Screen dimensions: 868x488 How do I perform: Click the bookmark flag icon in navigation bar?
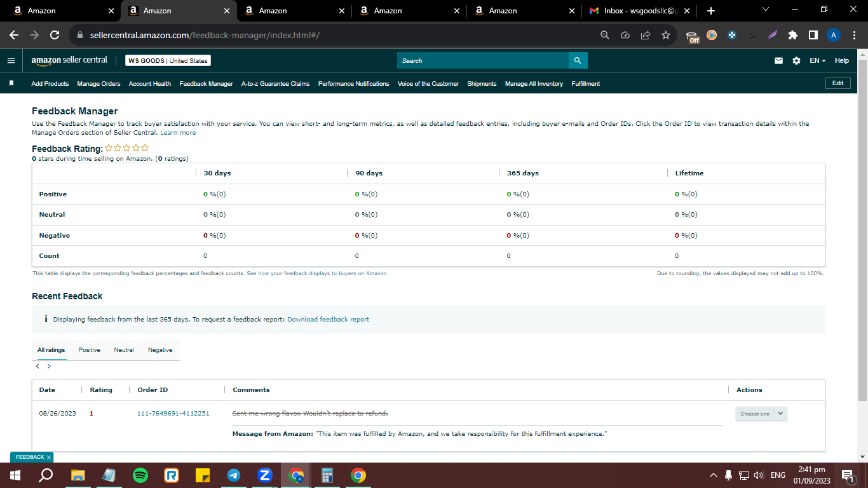click(11, 83)
